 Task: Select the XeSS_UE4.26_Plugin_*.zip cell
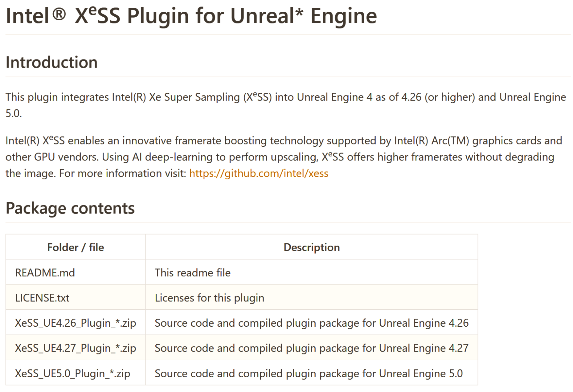tap(76, 323)
